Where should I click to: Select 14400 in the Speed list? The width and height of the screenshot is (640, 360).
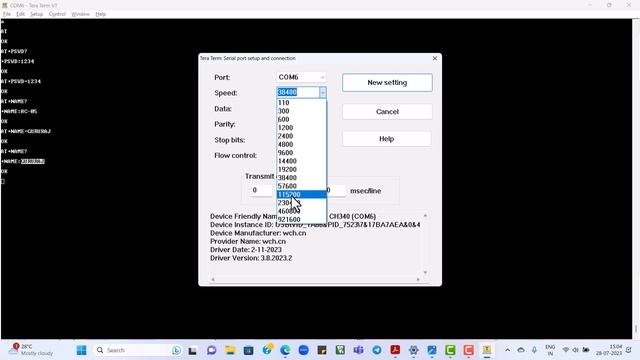[301, 161]
